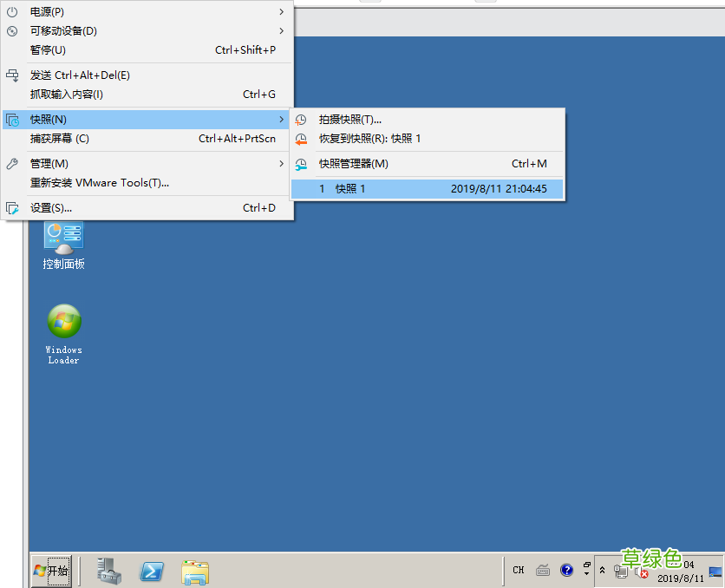Viewport: 725px width, 588px height.
Task: Click the network icon in system tray
Action: (622, 572)
